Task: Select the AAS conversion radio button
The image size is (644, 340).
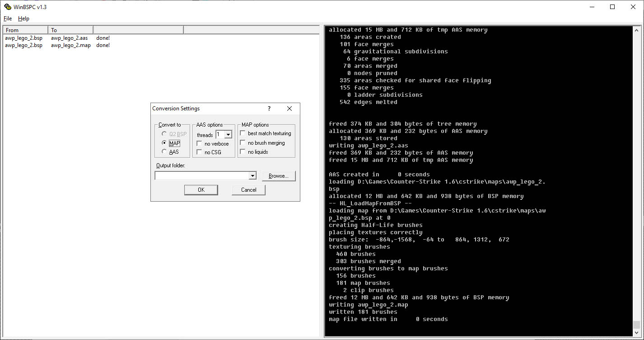Action: click(x=164, y=152)
